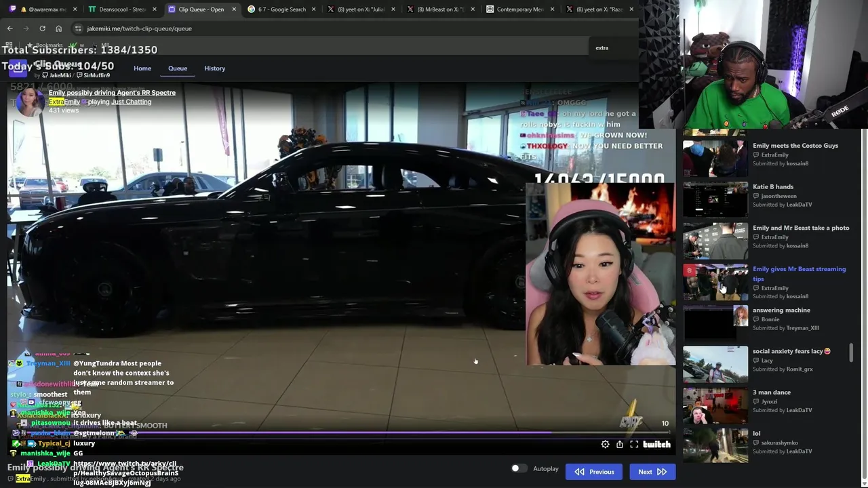The image size is (868, 488).
Task: Click 'Submitted by Treyman_XIII' text
Action: 786,328
